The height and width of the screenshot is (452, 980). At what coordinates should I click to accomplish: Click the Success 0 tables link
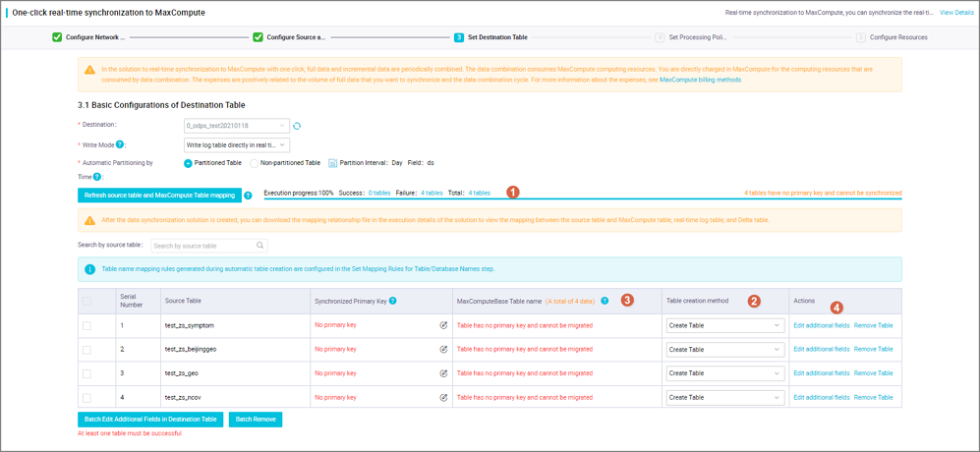pos(380,194)
